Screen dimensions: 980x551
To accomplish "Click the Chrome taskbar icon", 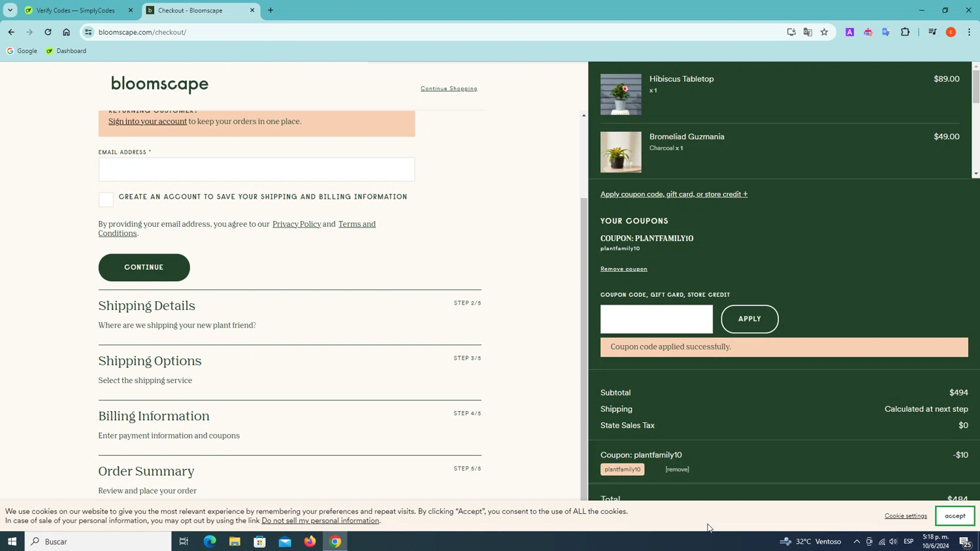I will [x=335, y=541].
